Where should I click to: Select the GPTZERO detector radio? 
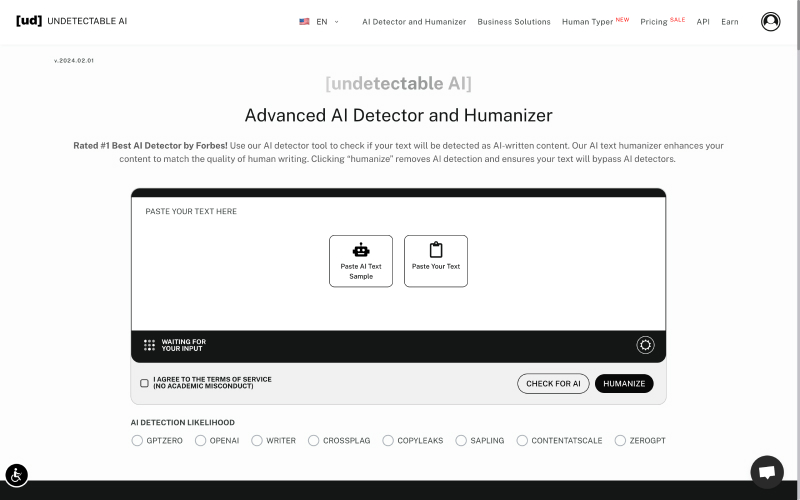point(137,440)
